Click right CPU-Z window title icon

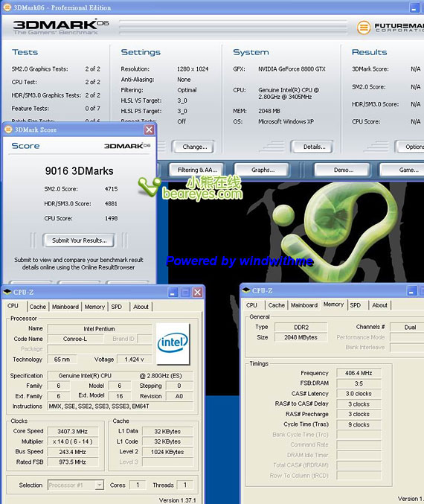pyautogui.click(x=246, y=290)
